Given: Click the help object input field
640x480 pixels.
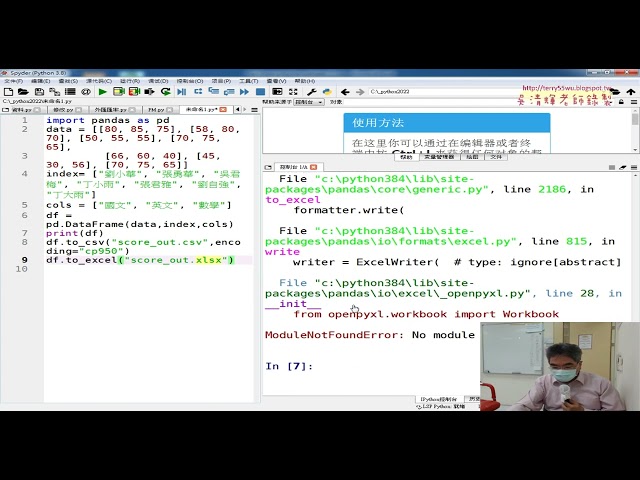Looking at the screenshot, I should click(478, 102).
